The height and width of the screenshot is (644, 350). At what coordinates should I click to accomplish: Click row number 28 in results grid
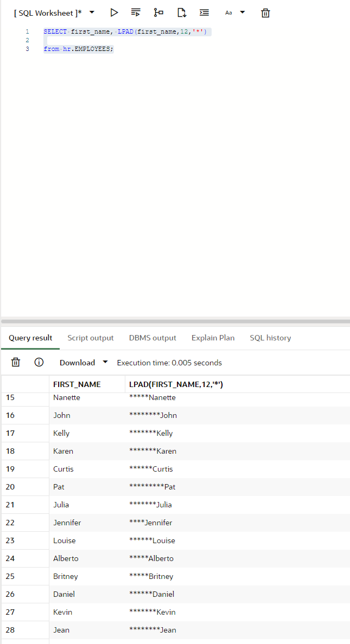[10, 629]
